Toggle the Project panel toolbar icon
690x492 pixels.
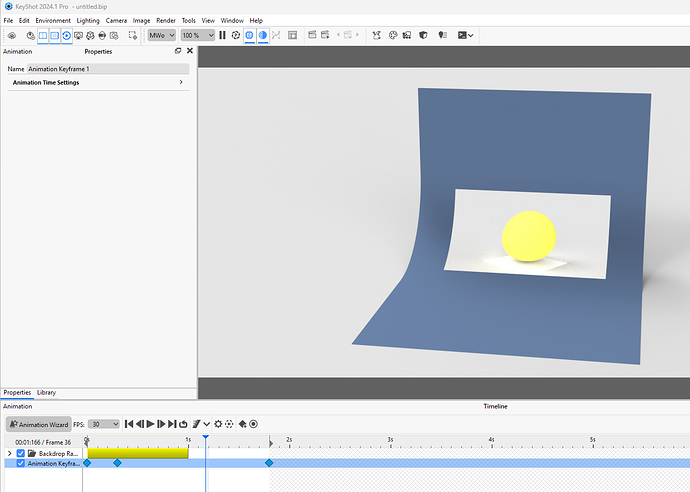(55, 35)
